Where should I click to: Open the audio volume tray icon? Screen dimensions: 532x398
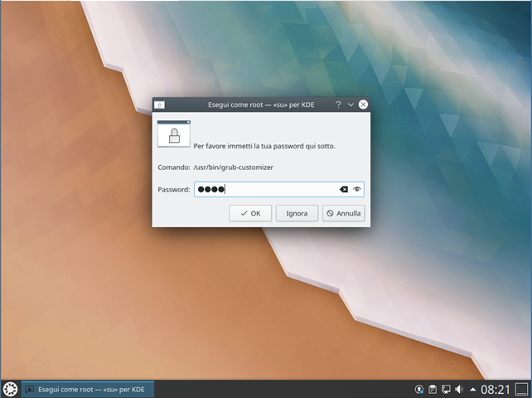point(459,389)
